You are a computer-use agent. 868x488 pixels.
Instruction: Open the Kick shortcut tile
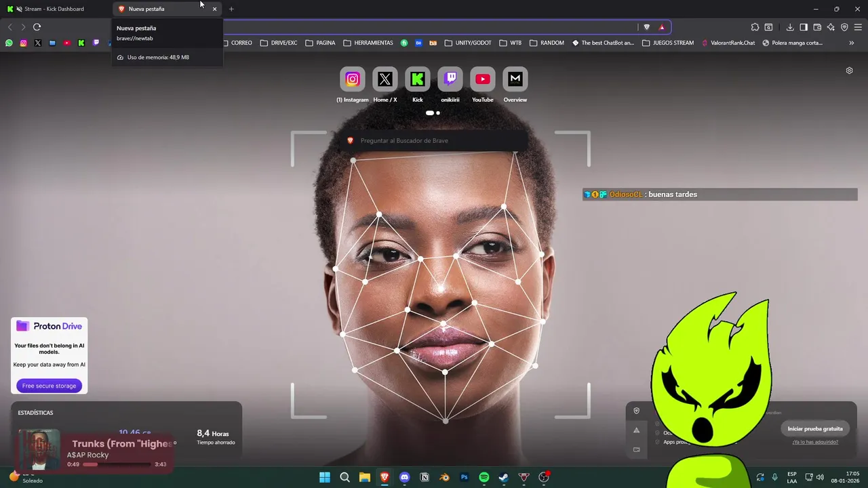coord(418,79)
